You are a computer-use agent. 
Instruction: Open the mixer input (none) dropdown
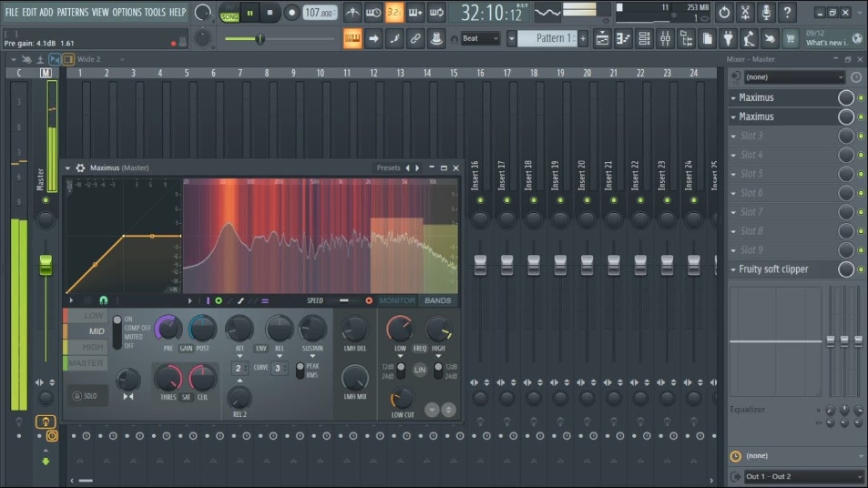pyautogui.click(x=794, y=77)
